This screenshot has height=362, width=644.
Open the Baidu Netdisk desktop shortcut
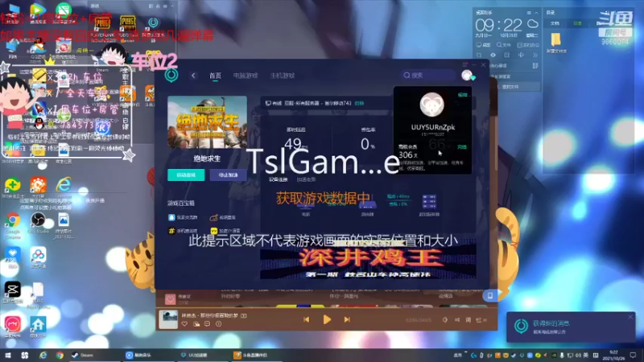coord(38,257)
